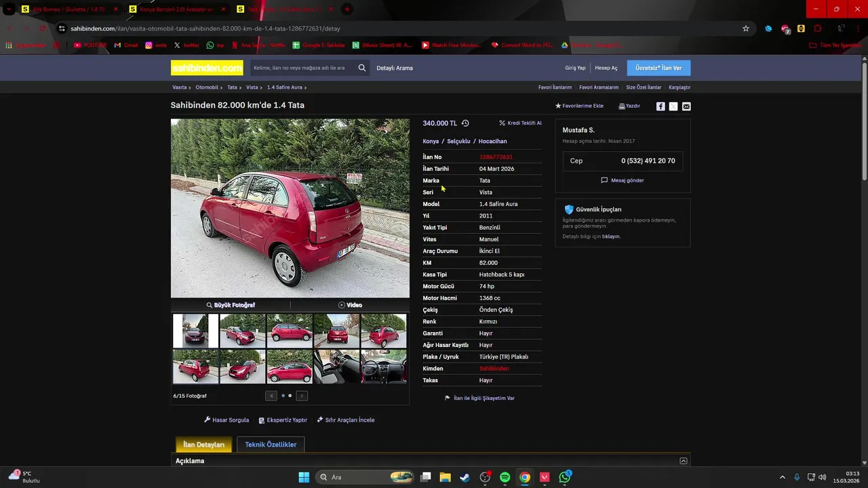
Task: Open a new browser tab
Action: [347, 9]
